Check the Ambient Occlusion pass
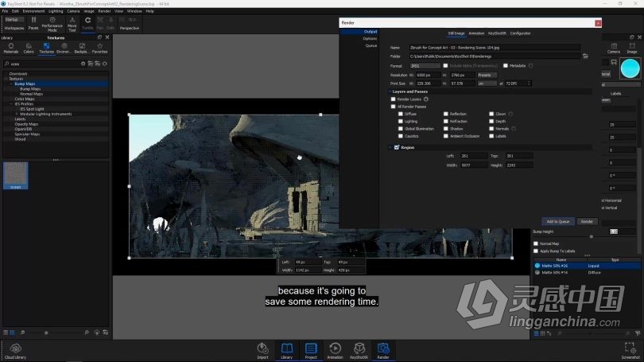Screen dimensions: 644x362 445,136
